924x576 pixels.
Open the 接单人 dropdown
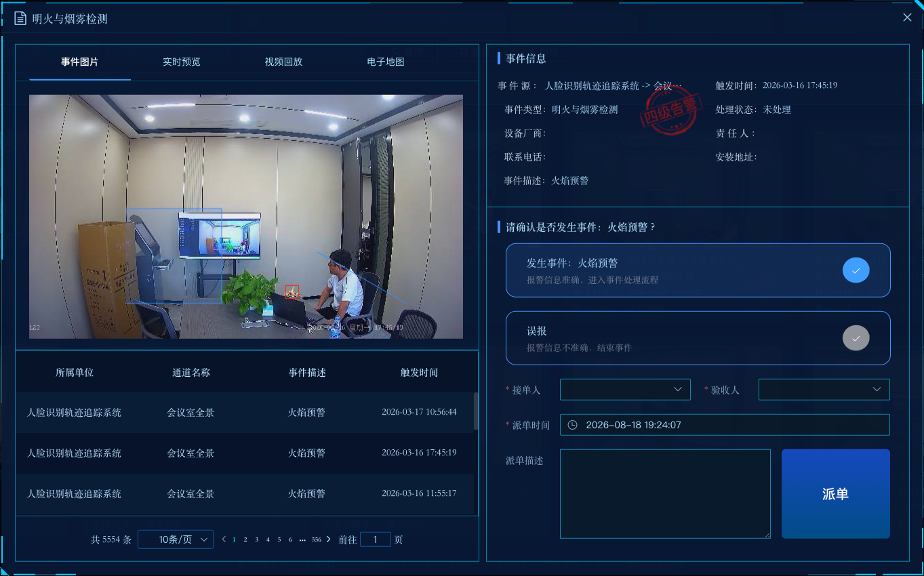point(625,390)
